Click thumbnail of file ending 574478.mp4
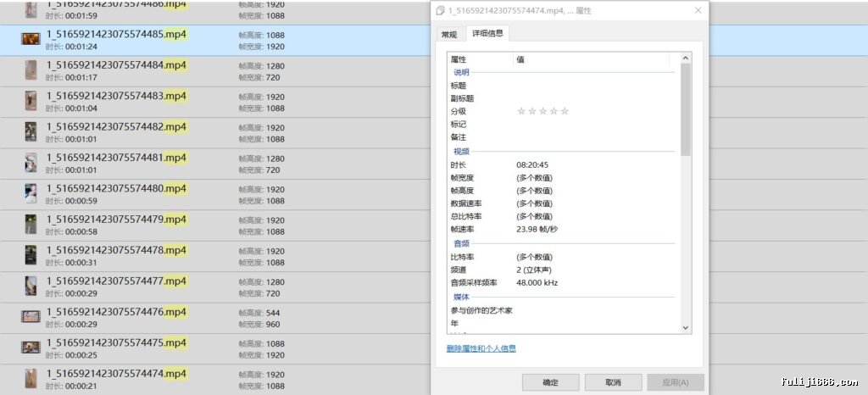The image size is (868, 395). (x=31, y=255)
